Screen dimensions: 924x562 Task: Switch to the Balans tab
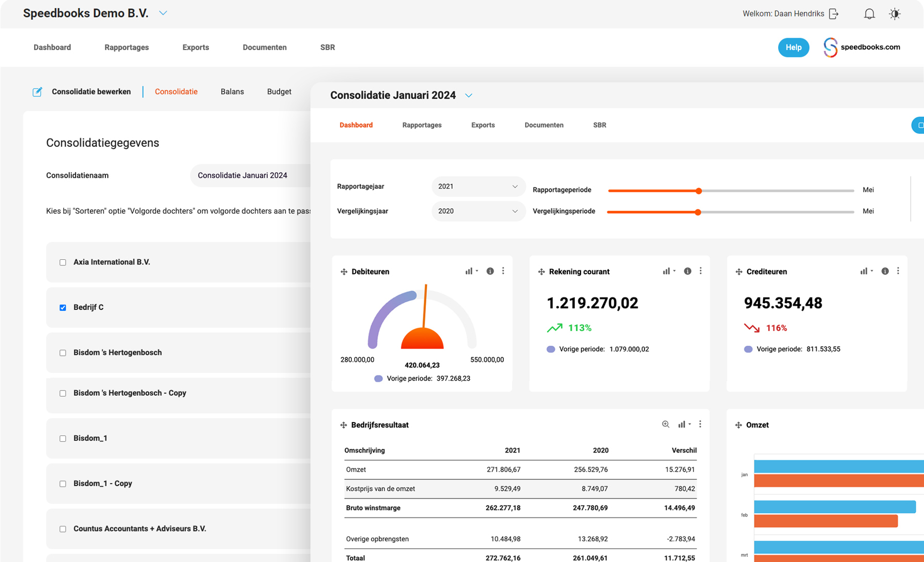click(232, 91)
